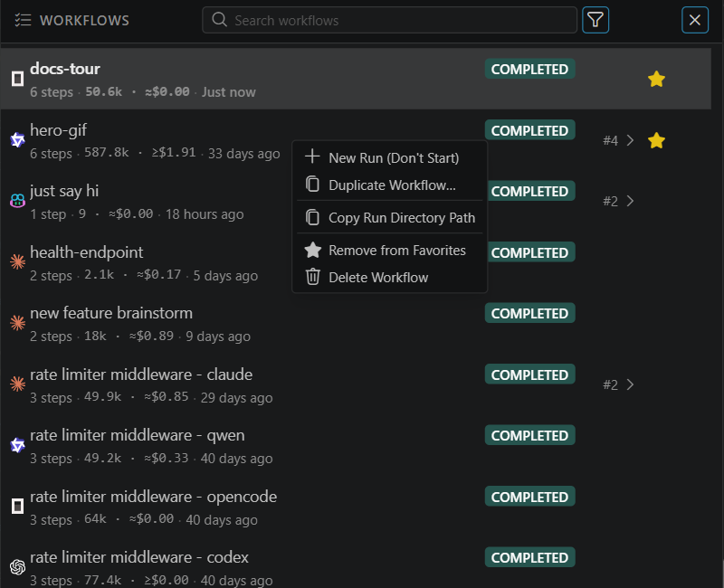Click the #4 run count on hero-gif
Image resolution: width=724 pixels, height=588 pixels.
coord(610,140)
